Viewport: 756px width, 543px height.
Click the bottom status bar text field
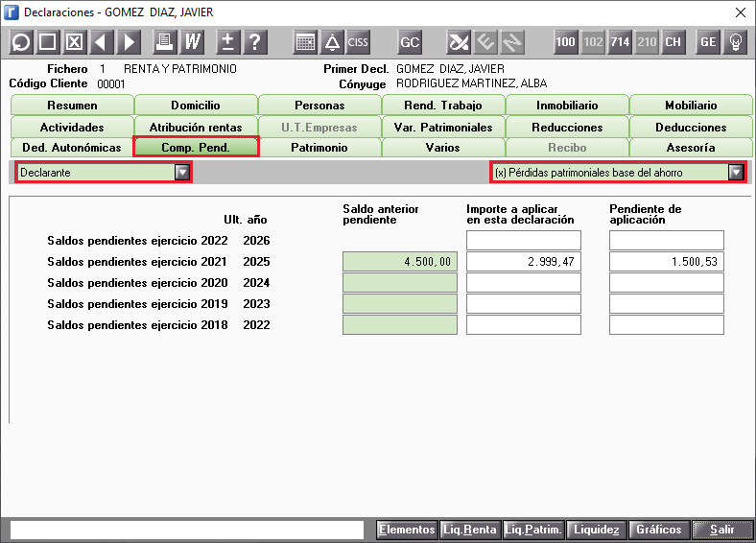187,530
